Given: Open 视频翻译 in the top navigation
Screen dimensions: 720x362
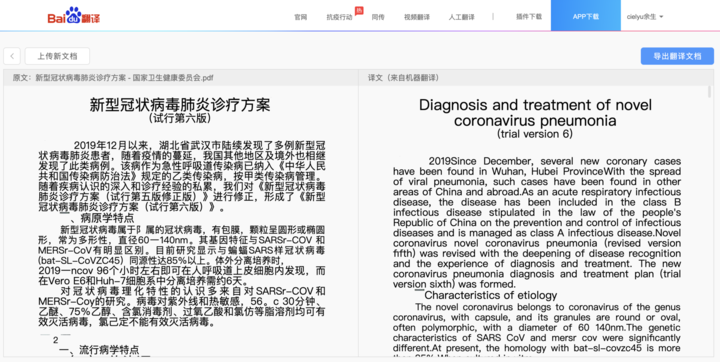Looking at the screenshot, I should point(417,17).
